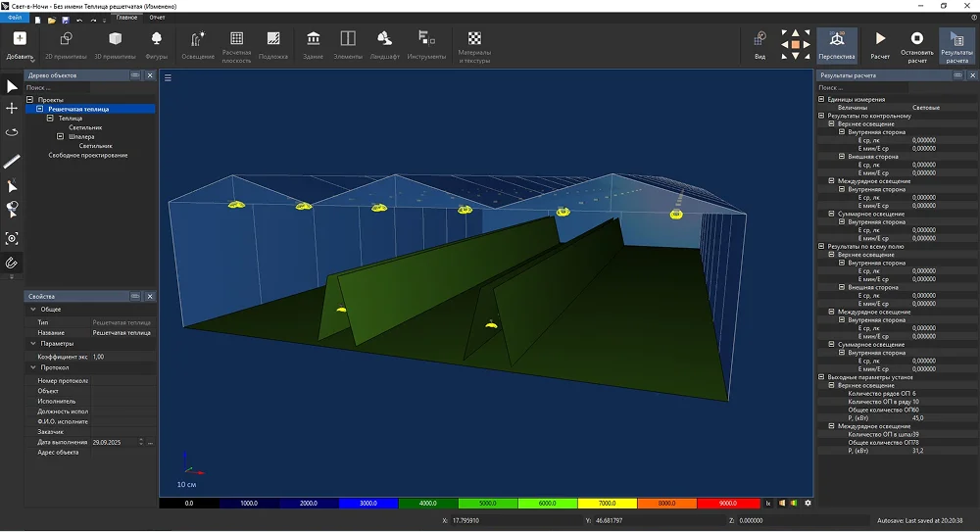Image resolution: width=980 pixels, height=532 pixels.
Task: Select Свободное проектирование in object tree
Action: (x=88, y=156)
